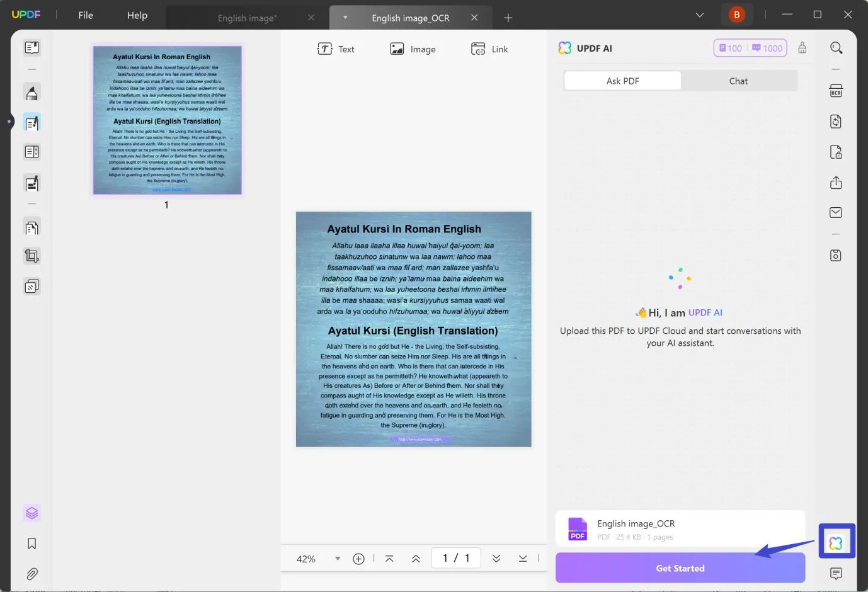Select the Text edit tool
Image resolution: width=868 pixels, height=592 pixels.
(x=336, y=49)
